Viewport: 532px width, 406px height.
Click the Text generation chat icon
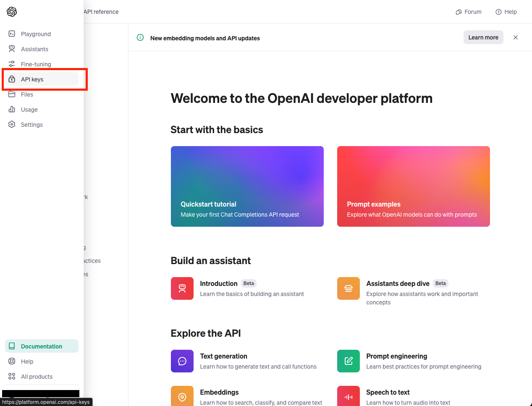click(x=182, y=361)
